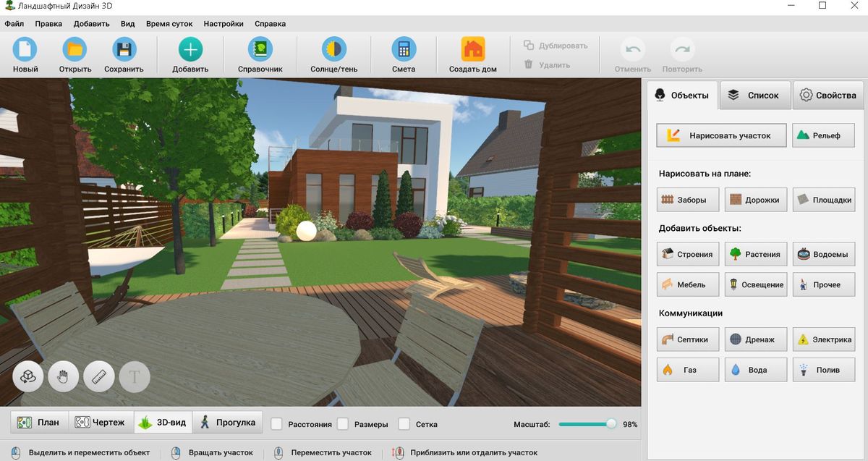Click the Дублировать toolbar button
868x461 pixels.
coord(556,46)
